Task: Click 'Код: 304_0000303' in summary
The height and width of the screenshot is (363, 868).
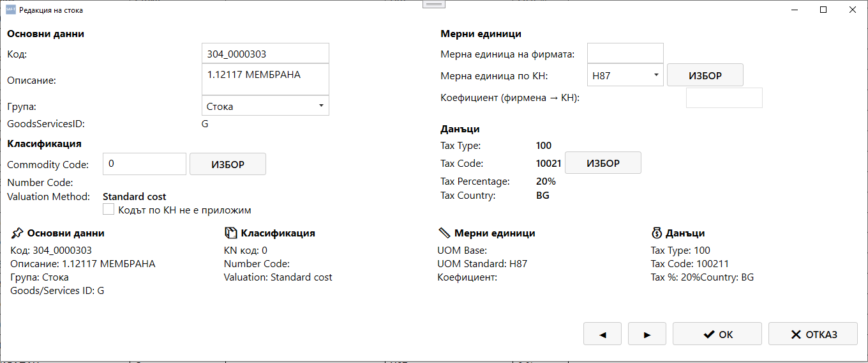Action: [51, 251]
